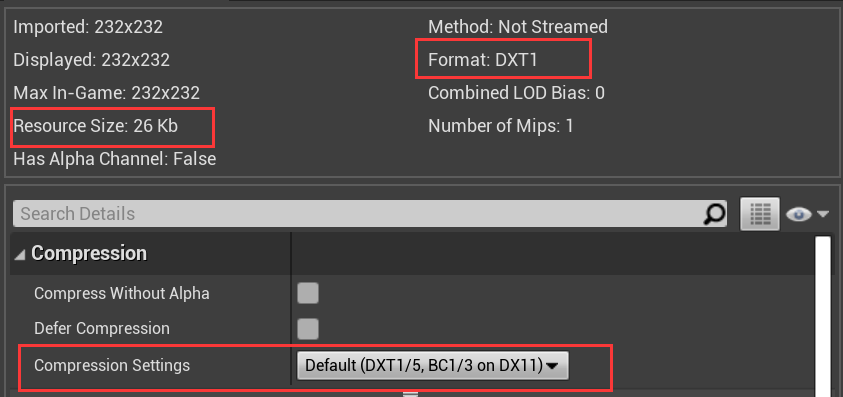Click the Compression category header label
This screenshot has width=843, height=397.
pos(89,253)
